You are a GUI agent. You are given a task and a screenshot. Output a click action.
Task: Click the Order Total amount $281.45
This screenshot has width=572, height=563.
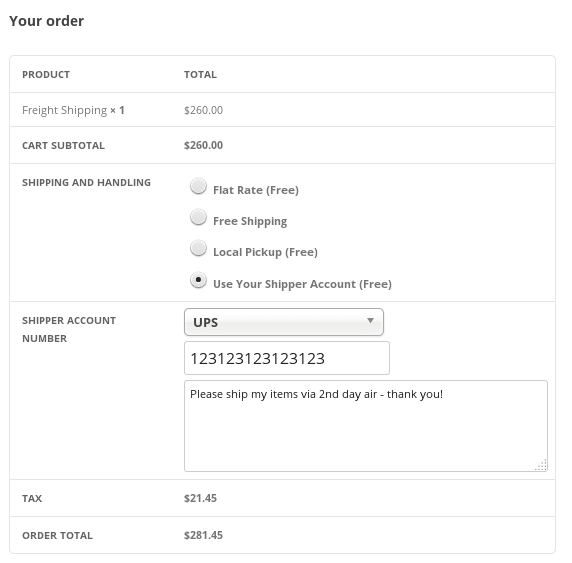tap(203, 535)
